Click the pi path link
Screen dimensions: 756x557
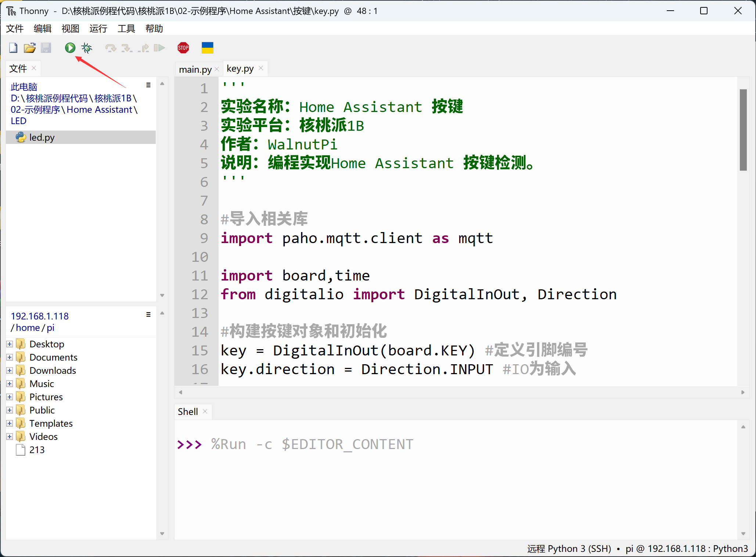tap(51, 328)
